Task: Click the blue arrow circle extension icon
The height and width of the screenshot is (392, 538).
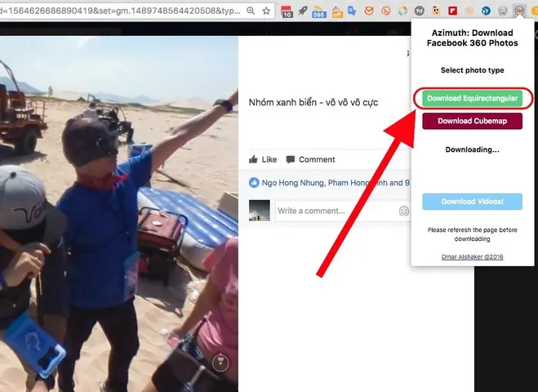Action: [486, 11]
